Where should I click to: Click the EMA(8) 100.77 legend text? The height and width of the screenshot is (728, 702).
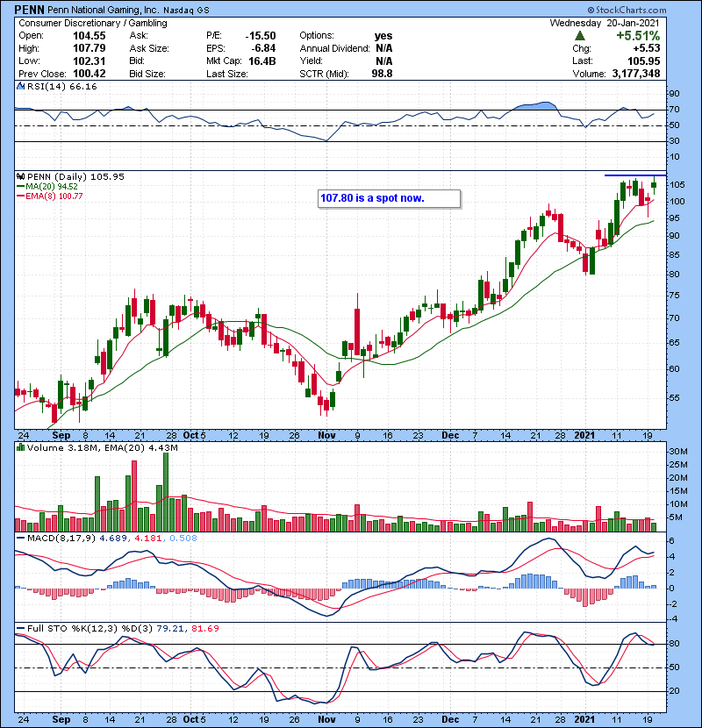coord(54,196)
